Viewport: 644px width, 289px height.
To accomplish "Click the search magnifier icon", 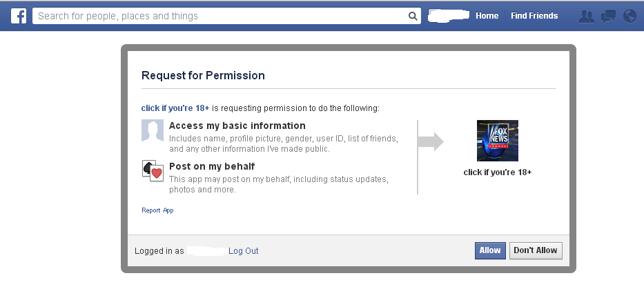I will (x=413, y=16).
